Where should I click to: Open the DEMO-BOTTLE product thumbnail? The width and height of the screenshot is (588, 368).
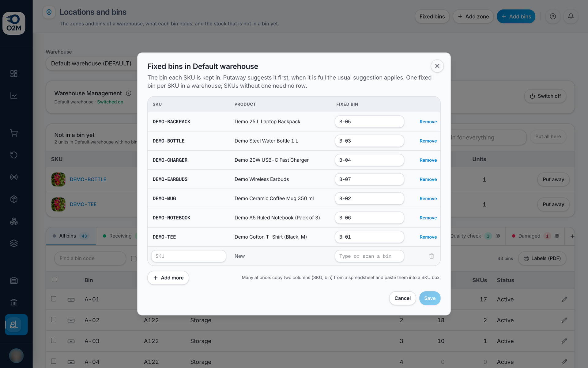click(58, 179)
